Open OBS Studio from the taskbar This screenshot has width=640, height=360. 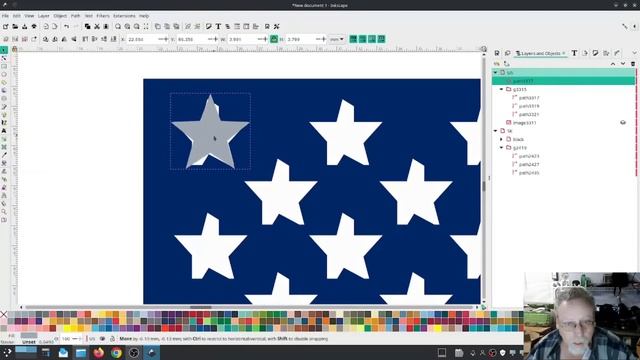click(x=134, y=353)
